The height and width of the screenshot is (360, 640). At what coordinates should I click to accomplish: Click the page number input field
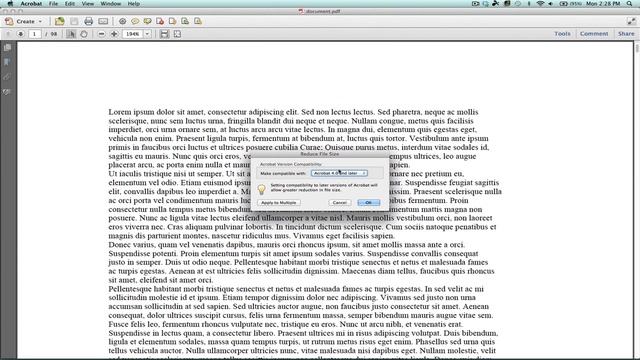coord(35,34)
